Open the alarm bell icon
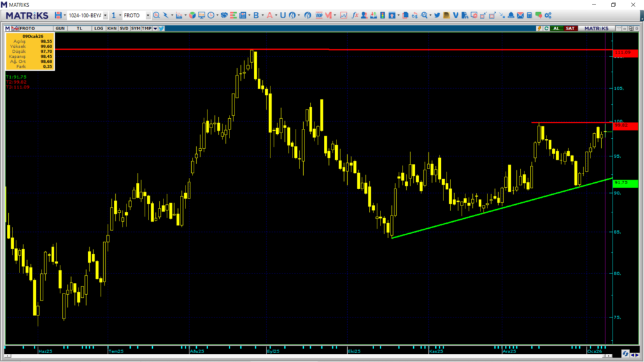Image resolution: width=644 pixels, height=362 pixels. tap(511, 15)
